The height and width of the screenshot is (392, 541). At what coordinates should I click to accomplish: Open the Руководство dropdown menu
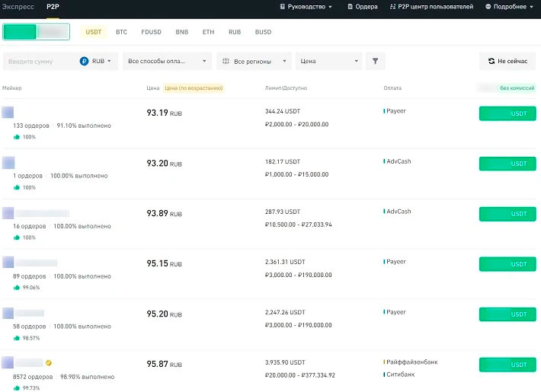click(306, 7)
